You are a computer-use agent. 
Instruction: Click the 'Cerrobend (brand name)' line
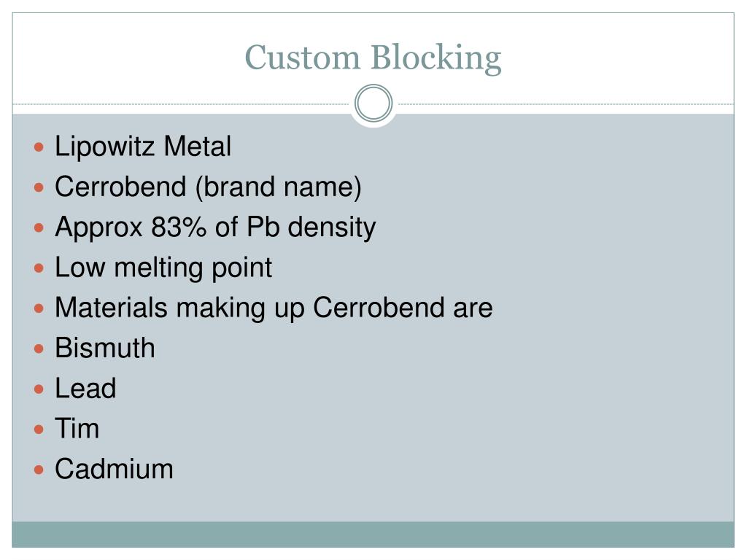point(208,187)
